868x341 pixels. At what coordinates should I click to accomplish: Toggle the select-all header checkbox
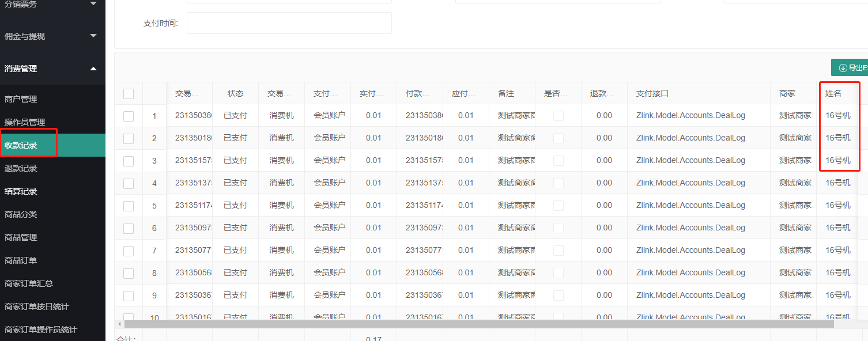(129, 94)
